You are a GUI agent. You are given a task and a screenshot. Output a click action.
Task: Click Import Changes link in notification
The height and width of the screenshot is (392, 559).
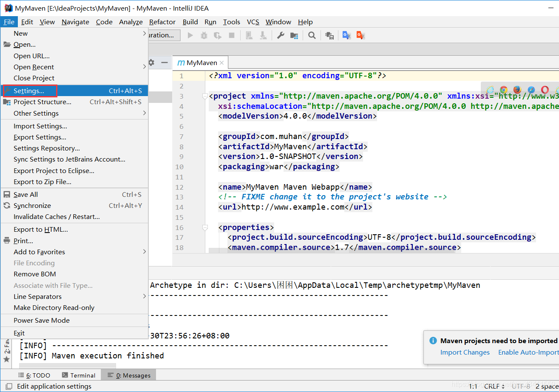pyautogui.click(x=465, y=352)
